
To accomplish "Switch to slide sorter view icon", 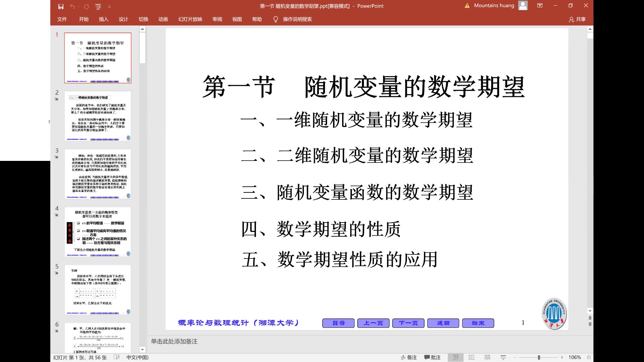I will [471, 357].
